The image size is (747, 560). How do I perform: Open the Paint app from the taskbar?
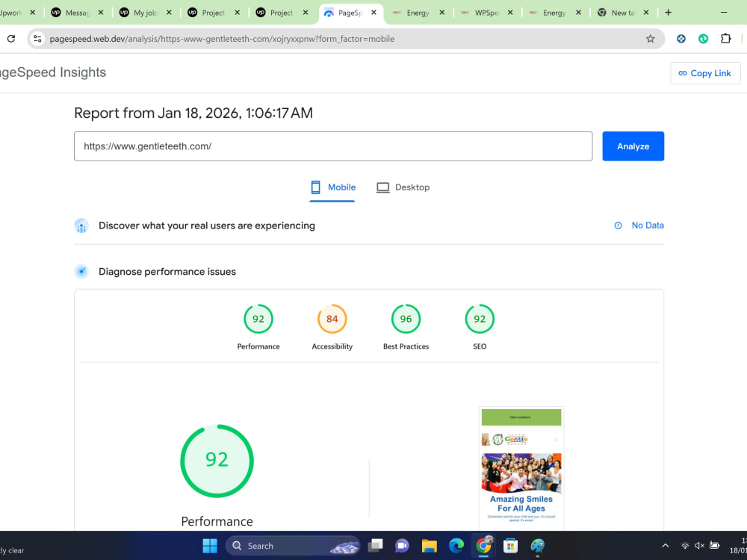coord(537,546)
